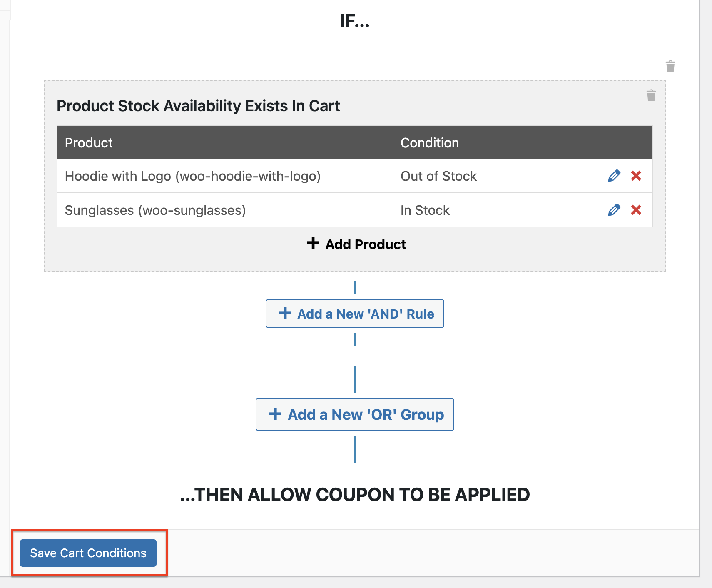Viewport: 712px width, 588px height.
Task: Click the Out of Stock condition cell
Action: 438,176
